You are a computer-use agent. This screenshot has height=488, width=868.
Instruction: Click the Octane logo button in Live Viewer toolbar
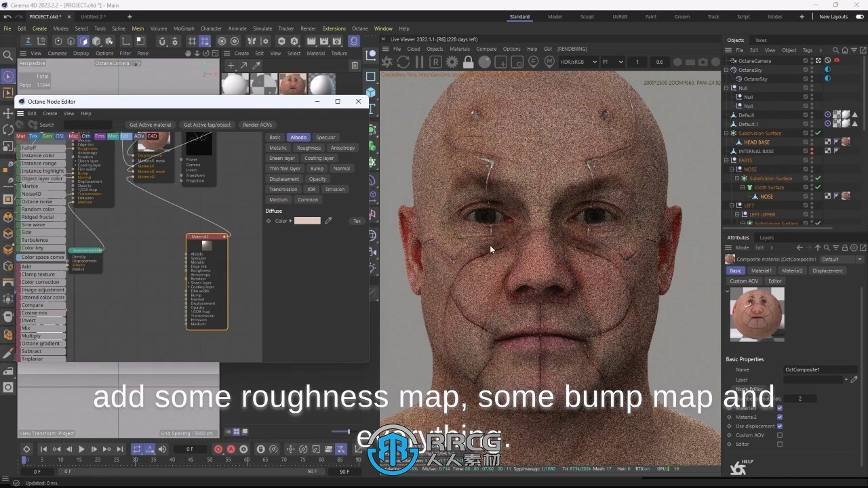pyautogui.click(x=387, y=62)
